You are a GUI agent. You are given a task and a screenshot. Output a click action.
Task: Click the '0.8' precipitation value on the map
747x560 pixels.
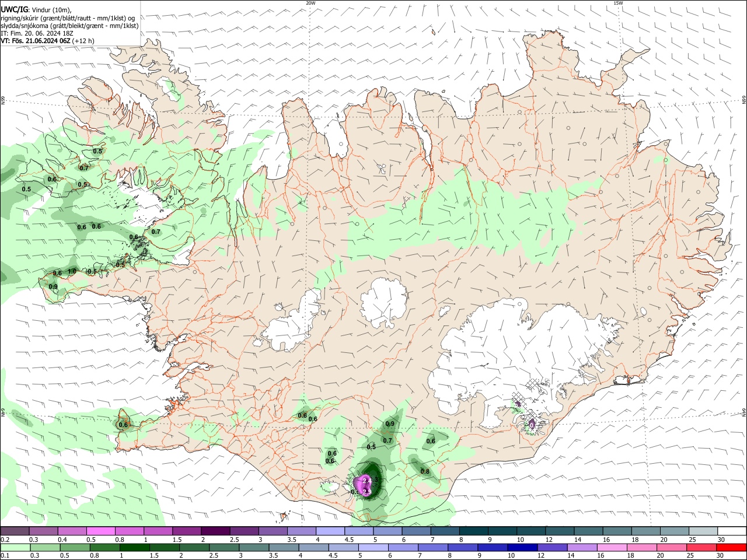point(425,471)
